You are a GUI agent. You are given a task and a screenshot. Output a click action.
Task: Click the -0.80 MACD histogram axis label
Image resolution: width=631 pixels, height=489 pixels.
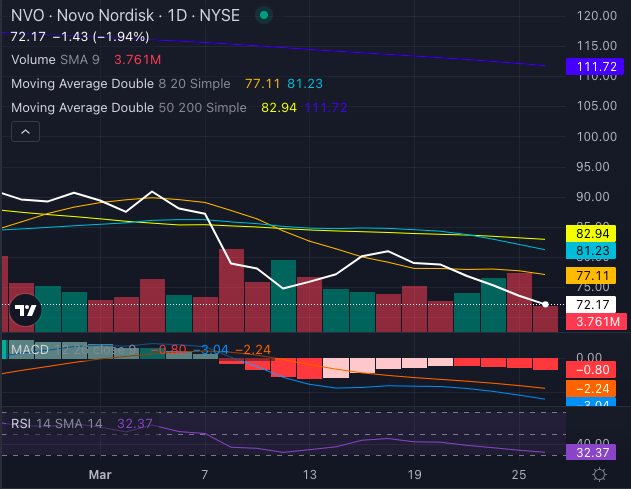pos(591,370)
